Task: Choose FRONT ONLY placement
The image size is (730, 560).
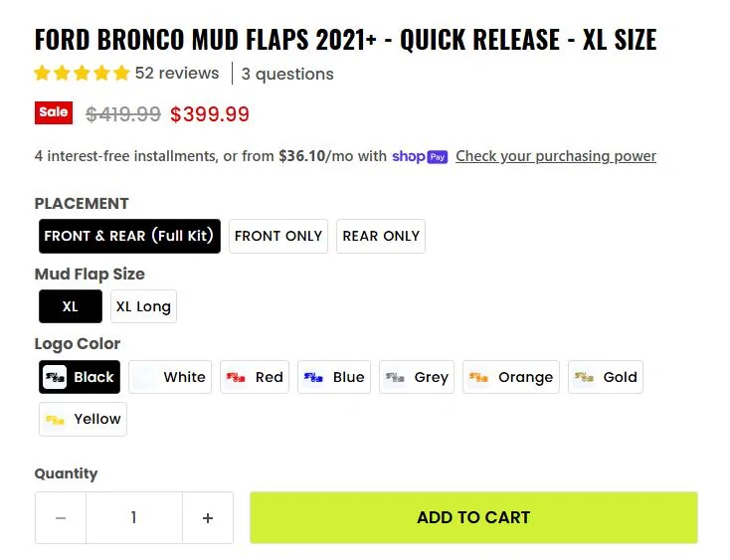Action: tap(278, 236)
